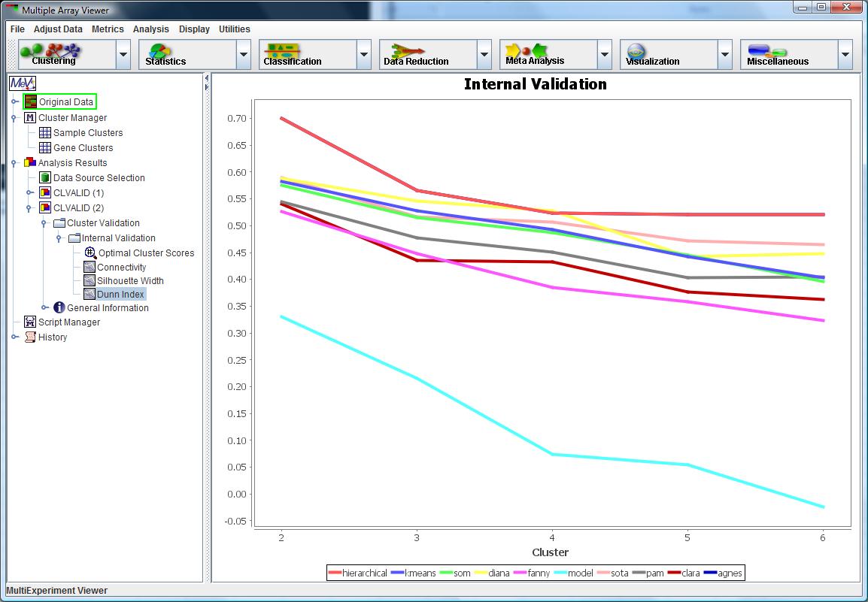Open the Statistics dropdown arrow
The image size is (868, 602).
244,55
